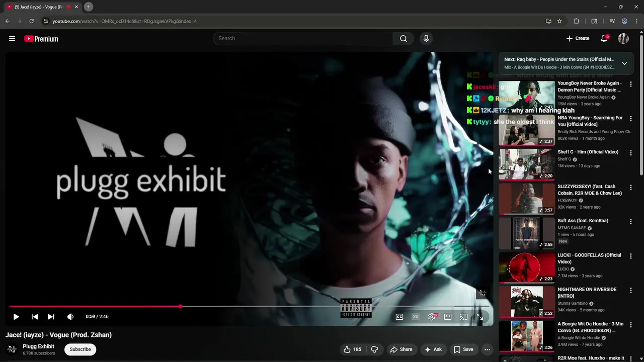Click the Plugg Exhibit channel avatar

(12, 349)
